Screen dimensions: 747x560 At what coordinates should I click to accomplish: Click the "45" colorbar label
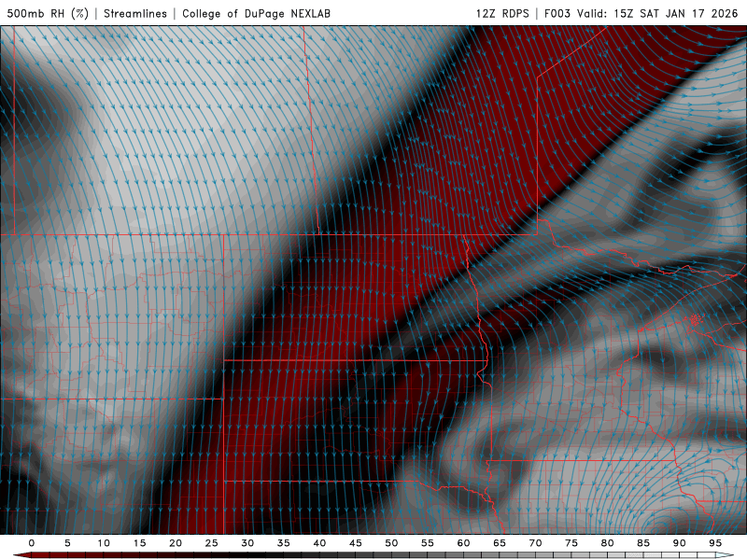pos(355,543)
